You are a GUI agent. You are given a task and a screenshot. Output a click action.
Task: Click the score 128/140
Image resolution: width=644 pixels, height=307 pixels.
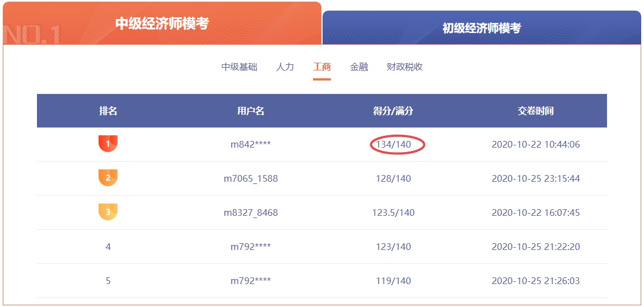tap(394, 179)
